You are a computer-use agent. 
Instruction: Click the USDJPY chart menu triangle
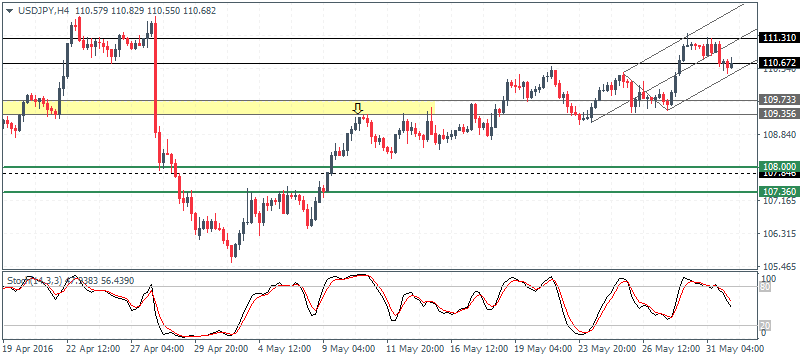(x=10, y=10)
